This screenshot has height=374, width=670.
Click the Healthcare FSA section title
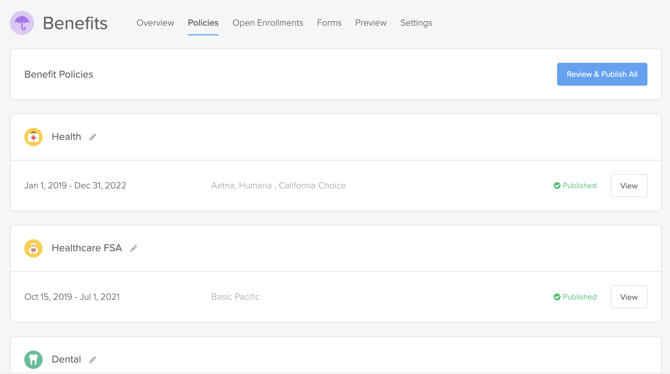(x=87, y=248)
